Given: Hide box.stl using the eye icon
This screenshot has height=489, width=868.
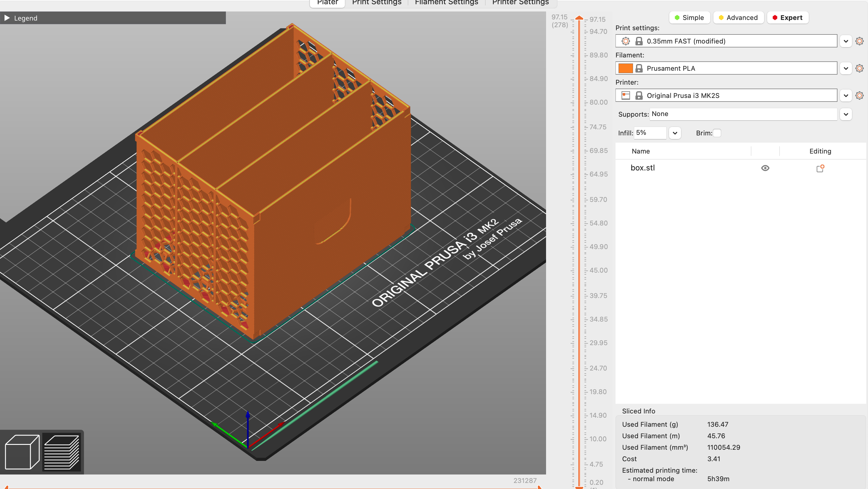Looking at the screenshot, I should click(x=766, y=168).
